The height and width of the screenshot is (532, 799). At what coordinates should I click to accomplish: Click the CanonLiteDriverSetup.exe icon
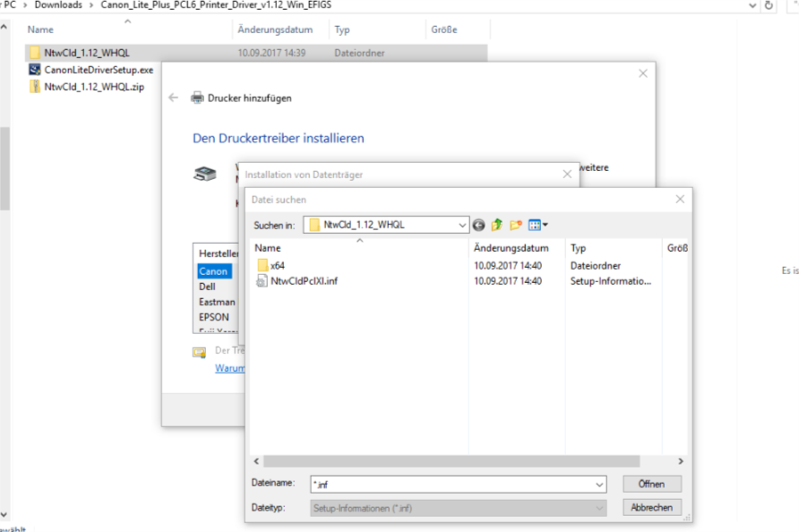[x=35, y=70]
